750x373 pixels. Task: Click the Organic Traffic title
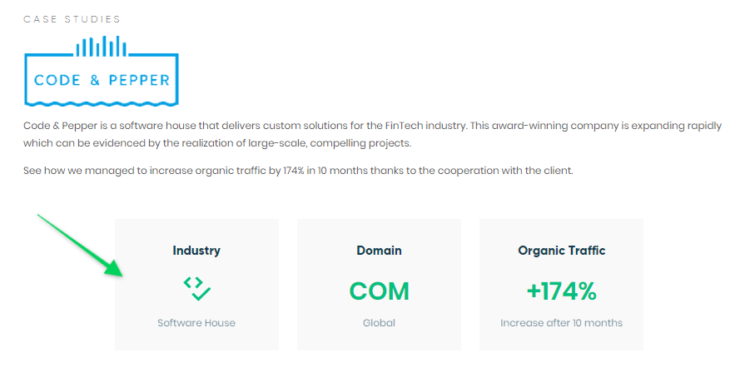tap(561, 251)
